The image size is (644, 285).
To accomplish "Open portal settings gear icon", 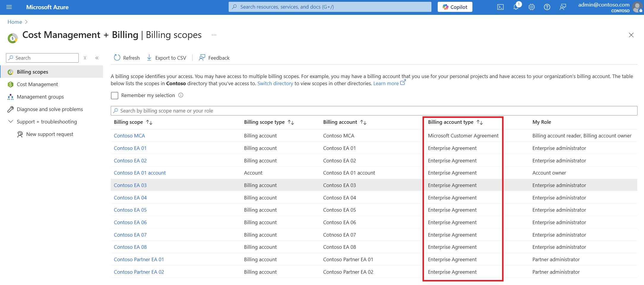I will [531, 7].
